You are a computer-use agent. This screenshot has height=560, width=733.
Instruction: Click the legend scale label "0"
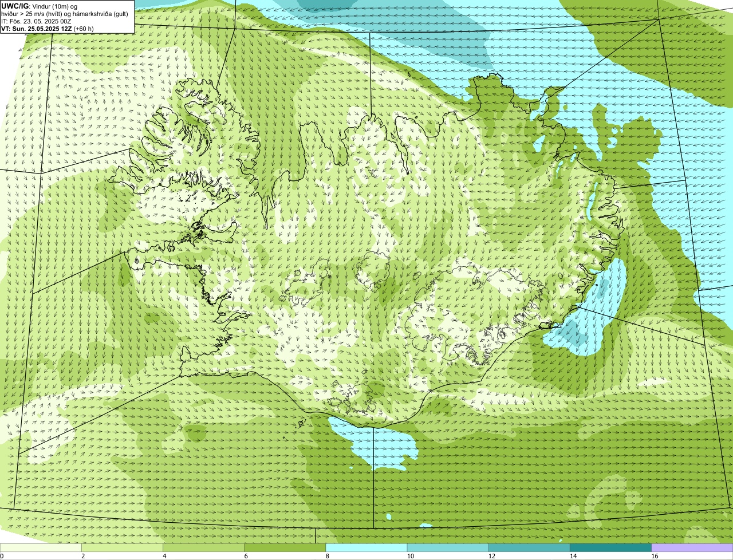2,556
